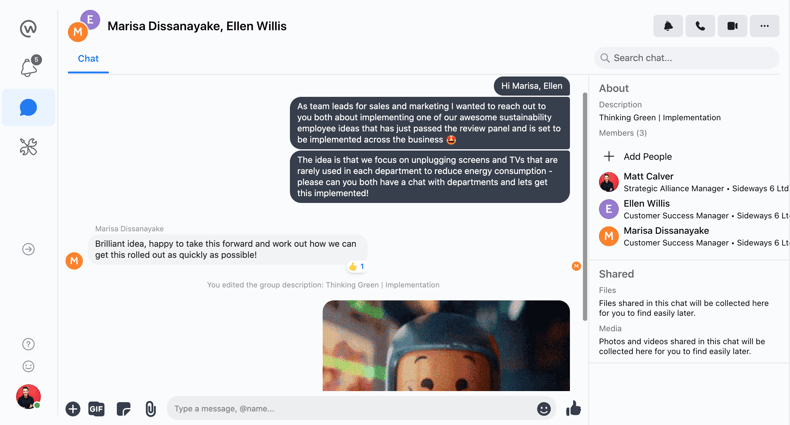This screenshot has width=790, height=425.
Task: Attach a file with the paperclip
Action: tap(150, 409)
